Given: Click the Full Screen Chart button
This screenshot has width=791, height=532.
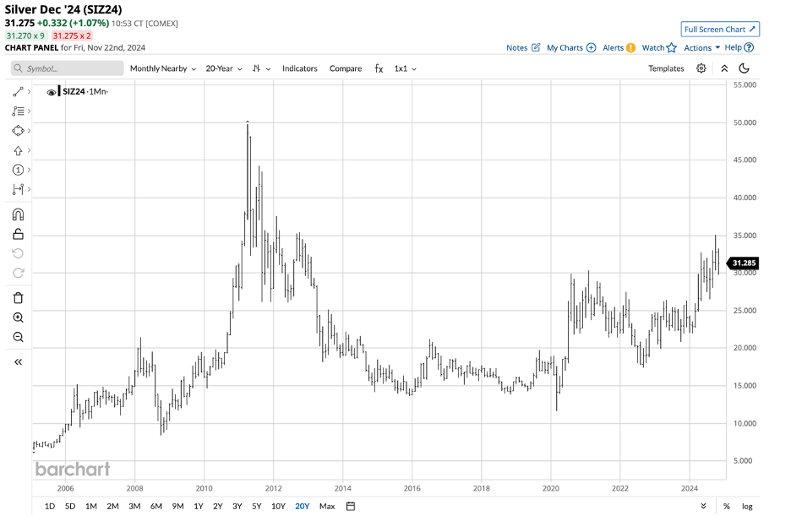Looking at the screenshot, I should pos(720,29).
